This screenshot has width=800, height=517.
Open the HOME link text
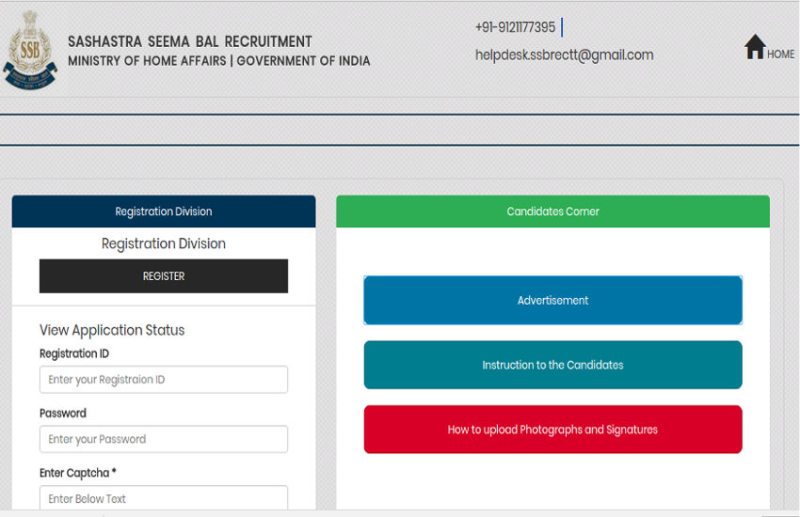(781, 54)
